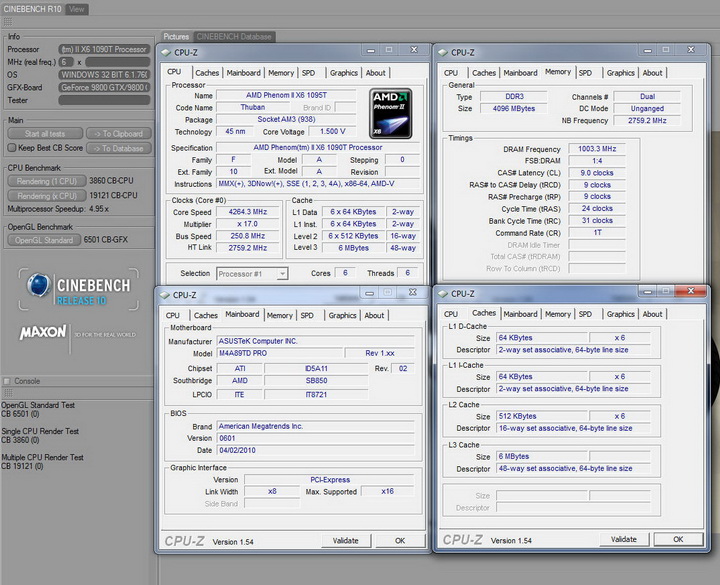Open the SPD tab in the top-left CPU-Z window
Screen dimensions: 720x585
click(309, 73)
